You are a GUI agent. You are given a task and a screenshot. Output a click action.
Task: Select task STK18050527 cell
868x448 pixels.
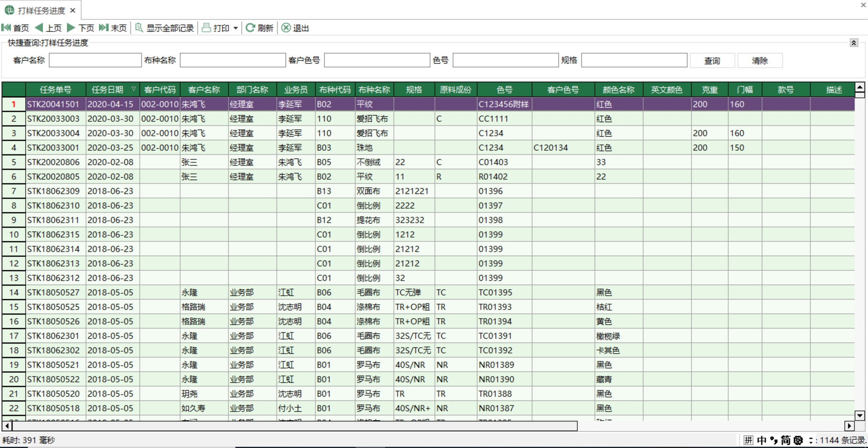click(56, 292)
